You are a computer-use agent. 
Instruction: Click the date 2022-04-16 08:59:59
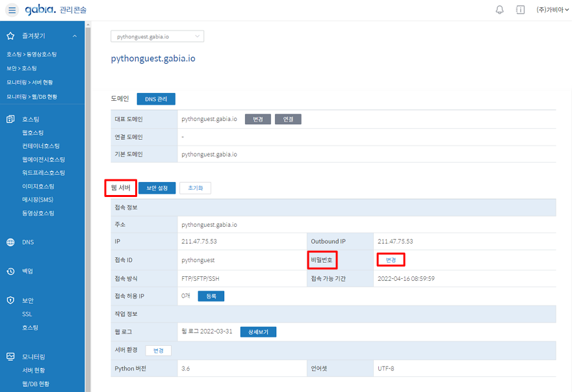pos(406,278)
